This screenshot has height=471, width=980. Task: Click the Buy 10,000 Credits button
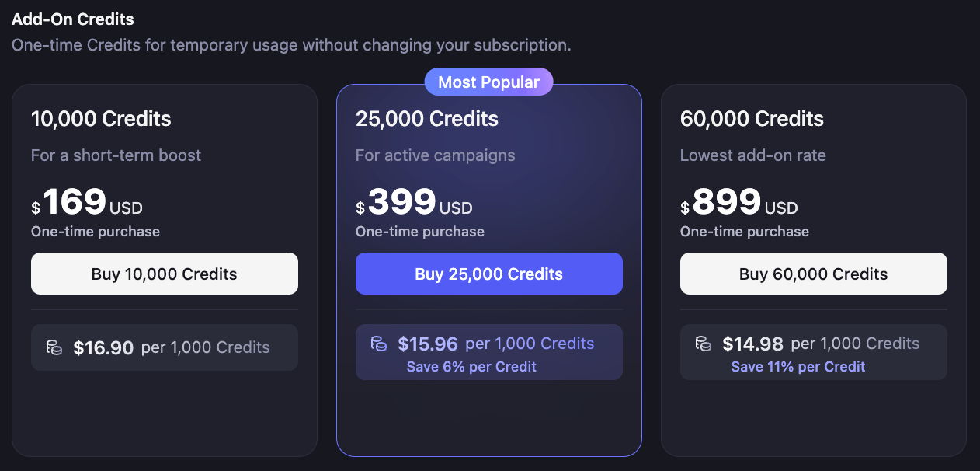pyautogui.click(x=165, y=274)
